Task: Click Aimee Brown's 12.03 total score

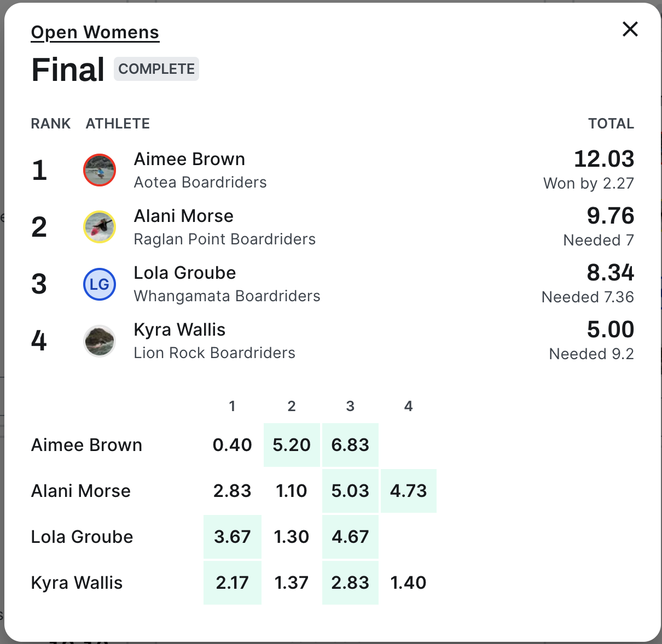Action: click(x=604, y=159)
